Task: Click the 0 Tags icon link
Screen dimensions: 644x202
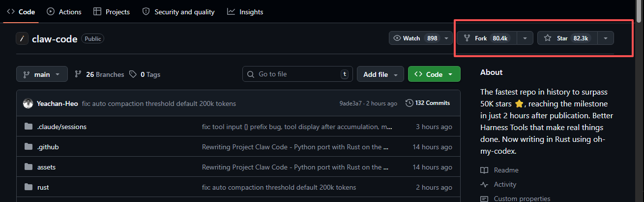Action: (x=133, y=74)
